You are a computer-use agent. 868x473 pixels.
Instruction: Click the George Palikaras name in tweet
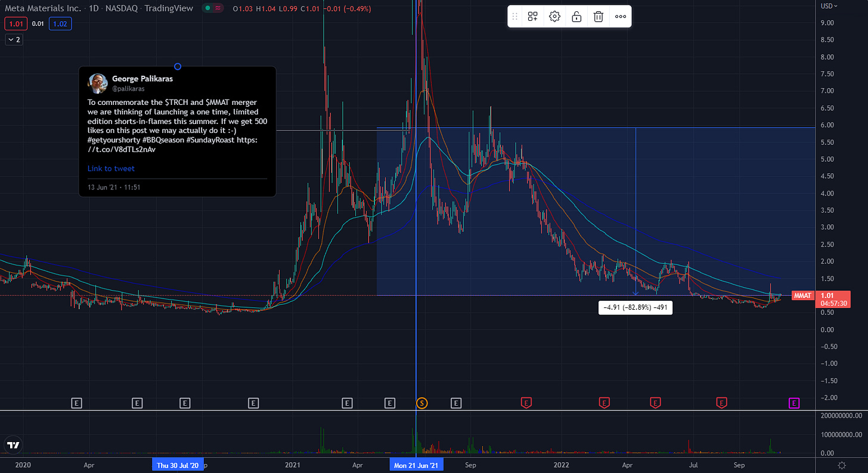[142, 79]
